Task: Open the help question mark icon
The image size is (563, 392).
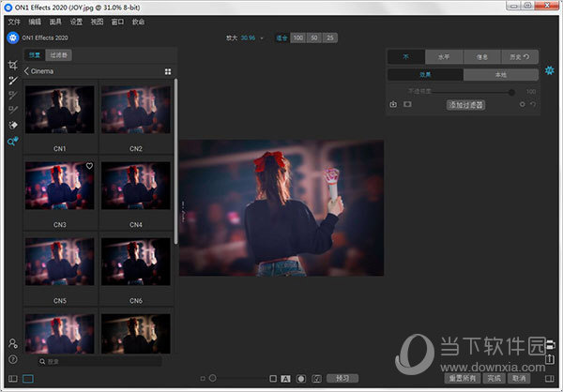Action: (13, 359)
